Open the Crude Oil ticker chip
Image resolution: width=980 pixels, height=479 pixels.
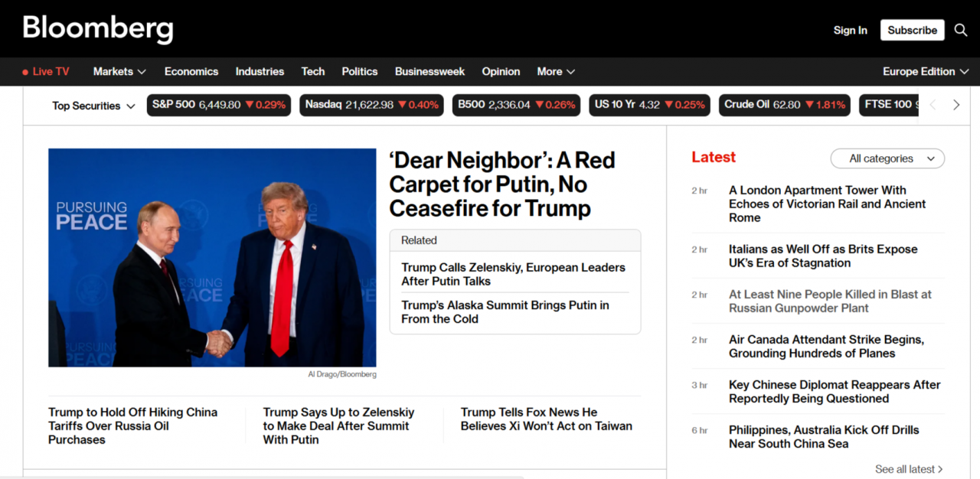(x=785, y=105)
